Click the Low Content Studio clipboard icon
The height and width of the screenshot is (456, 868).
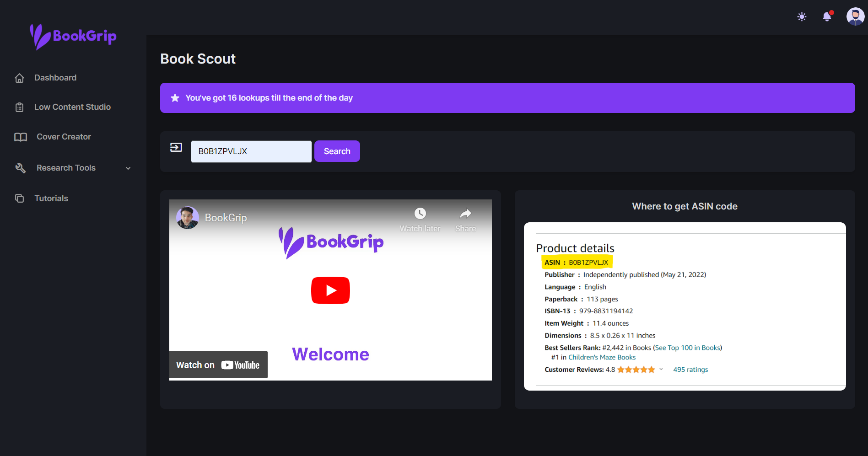coord(19,107)
